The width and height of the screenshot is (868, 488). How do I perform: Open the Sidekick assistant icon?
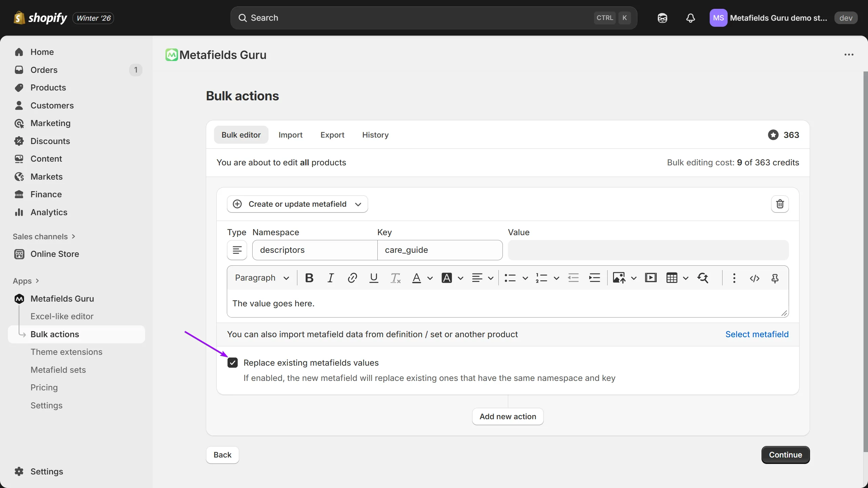coord(662,18)
